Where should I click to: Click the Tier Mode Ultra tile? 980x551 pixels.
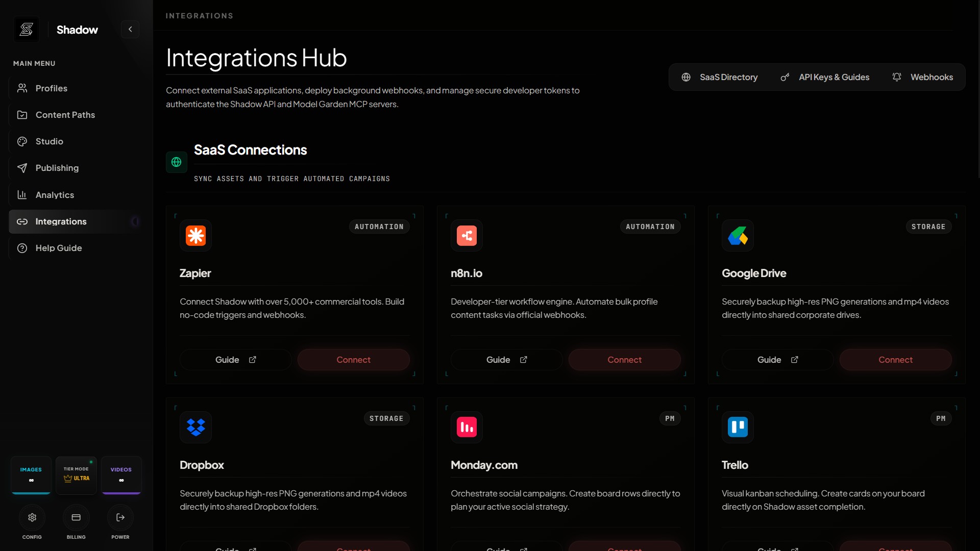pyautogui.click(x=76, y=475)
